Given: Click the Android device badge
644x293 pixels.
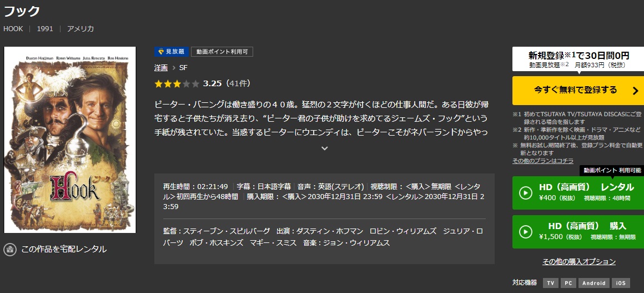Looking at the screenshot, I should click(593, 282).
